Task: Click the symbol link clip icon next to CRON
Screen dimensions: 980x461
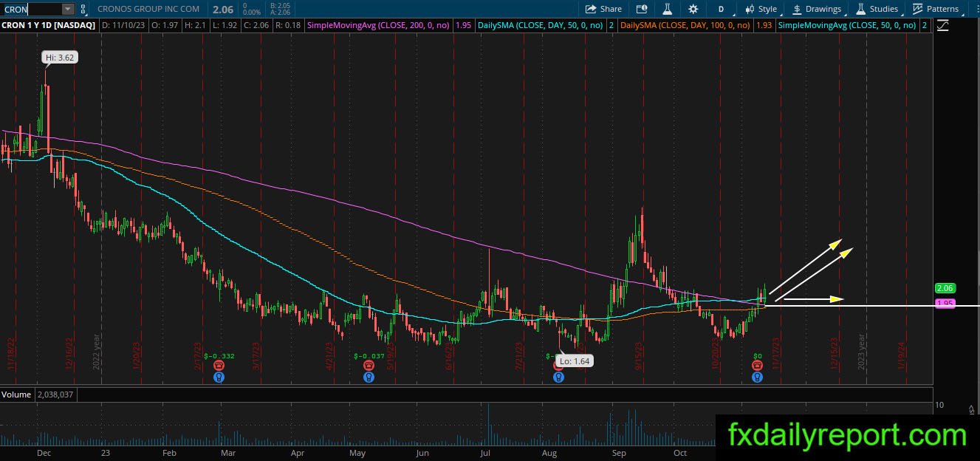Action: coord(83,10)
